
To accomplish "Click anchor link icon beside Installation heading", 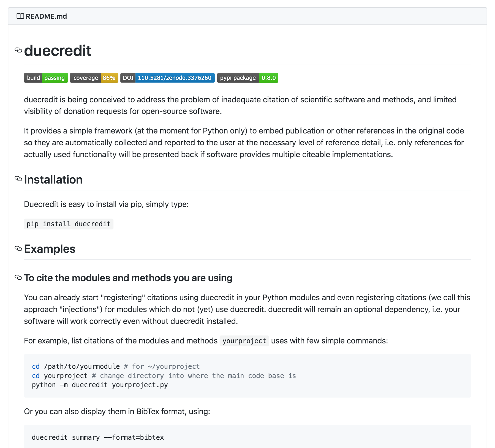I will [x=18, y=179].
